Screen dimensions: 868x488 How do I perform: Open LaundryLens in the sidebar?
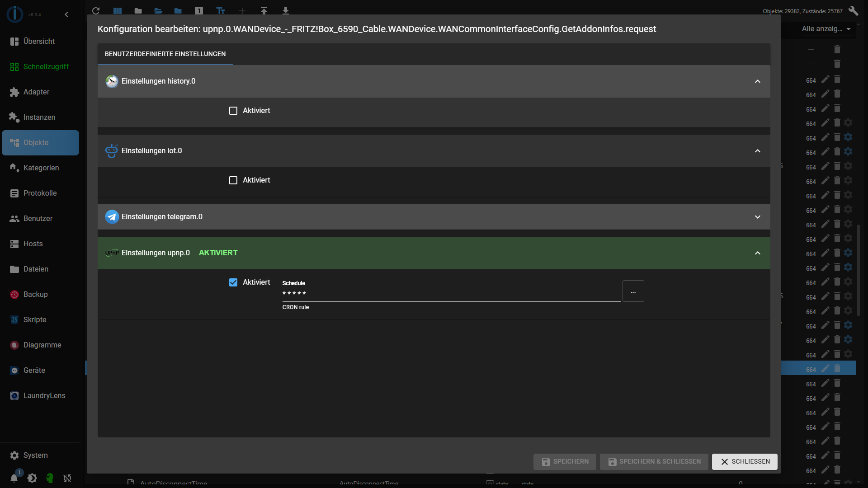click(x=40, y=395)
